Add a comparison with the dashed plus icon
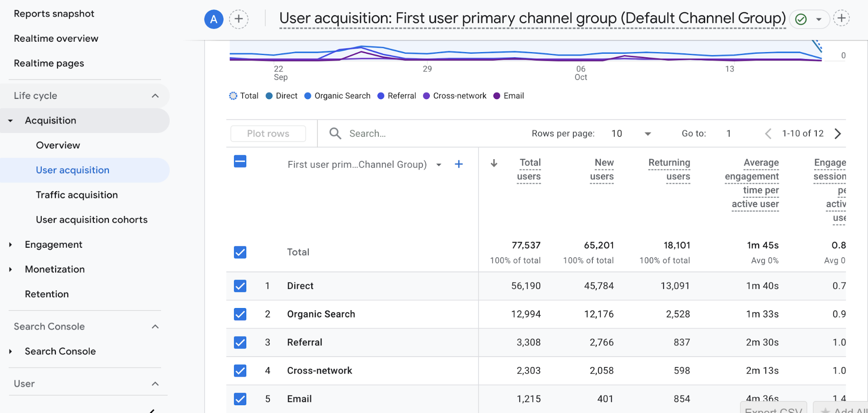 pos(239,19)
